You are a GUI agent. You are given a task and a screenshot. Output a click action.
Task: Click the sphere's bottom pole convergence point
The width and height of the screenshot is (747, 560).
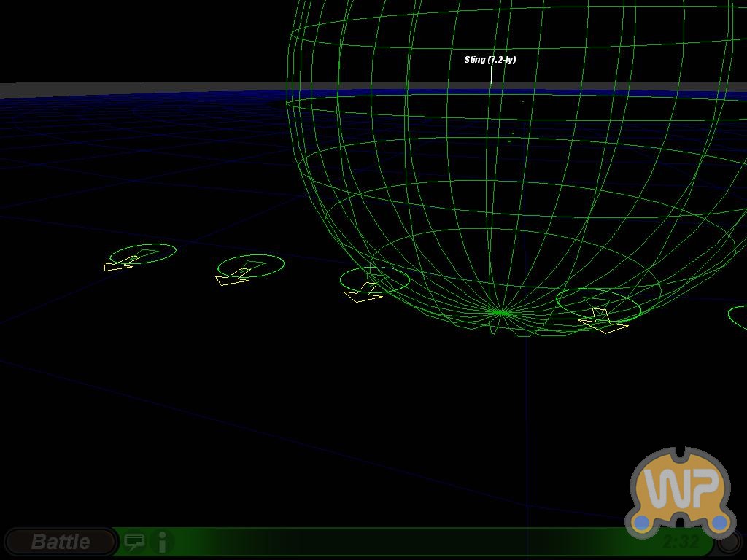(501, 313)
